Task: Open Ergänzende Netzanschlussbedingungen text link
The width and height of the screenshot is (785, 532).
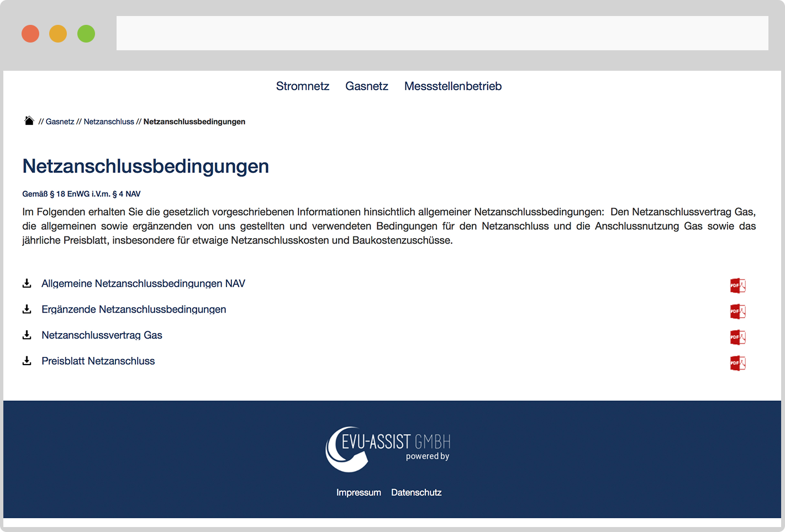Action: [x=134, y=309]
